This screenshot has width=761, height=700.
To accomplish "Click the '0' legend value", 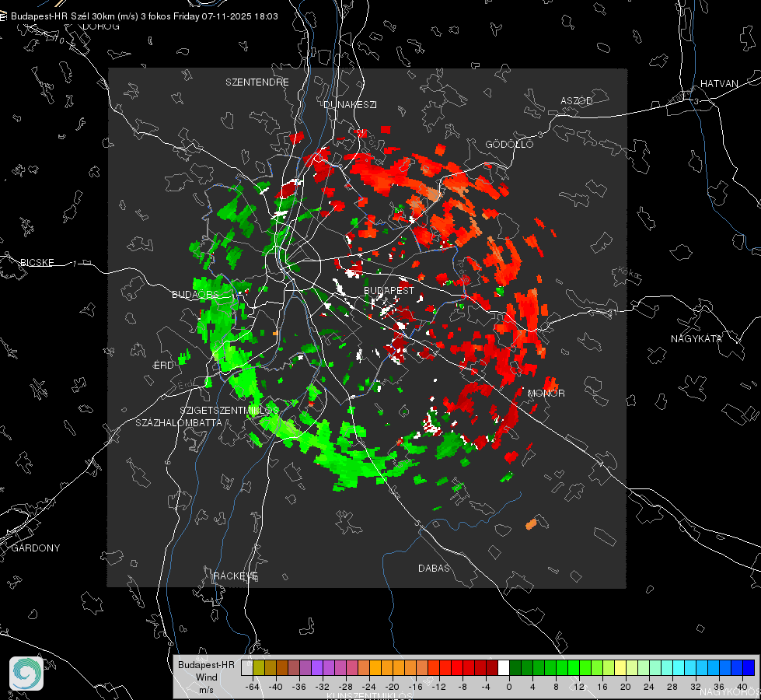I will tap(508, 687).
